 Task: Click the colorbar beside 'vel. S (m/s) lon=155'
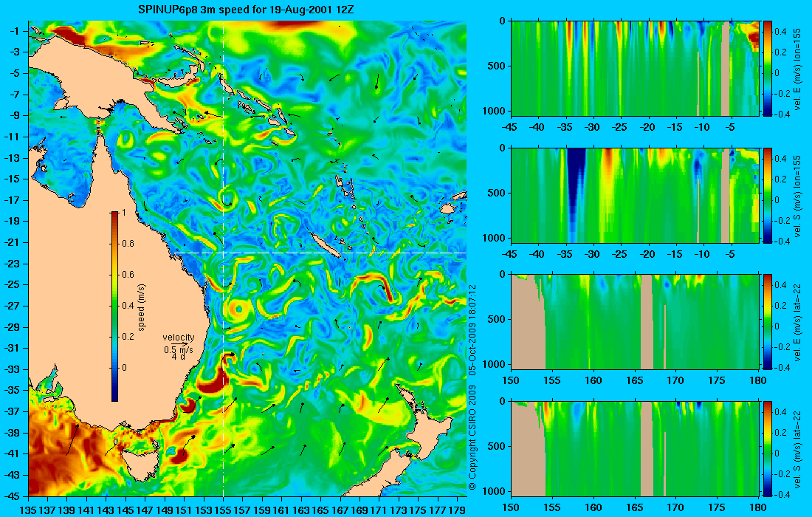(768, 195)
